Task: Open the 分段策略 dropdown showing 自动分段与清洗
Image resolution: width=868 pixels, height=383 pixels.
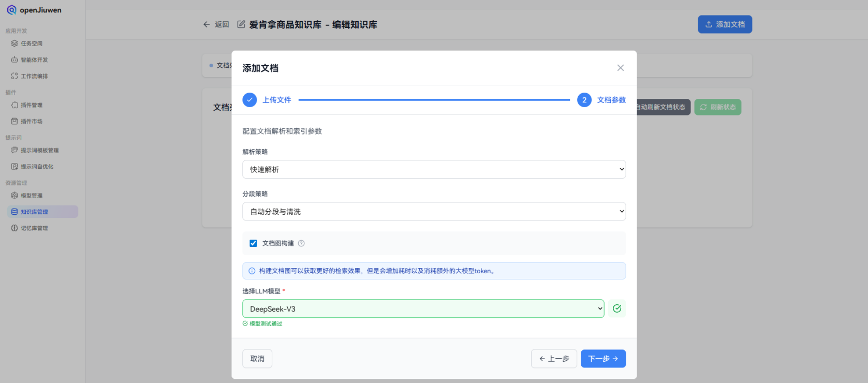Action: pyautogui.click(x=434, y=211)
